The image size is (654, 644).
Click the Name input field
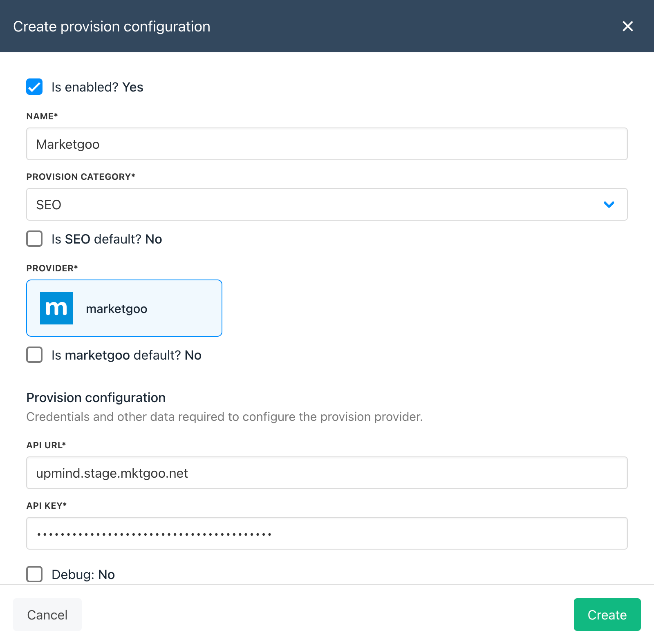[x=327, y=144]
